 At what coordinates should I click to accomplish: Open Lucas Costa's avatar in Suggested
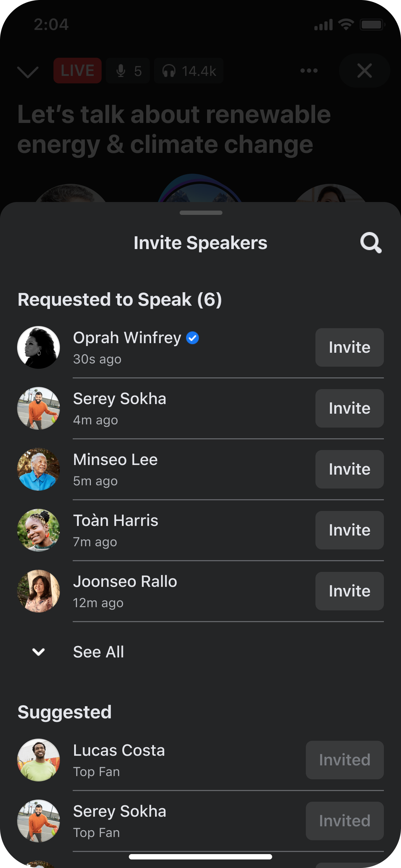click(38, 760)
